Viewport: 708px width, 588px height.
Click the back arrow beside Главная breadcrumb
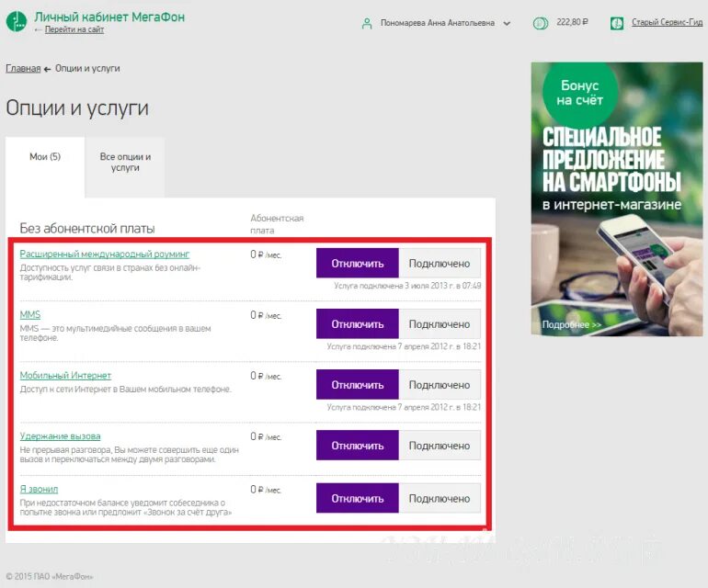pyautogui.click(x=47, y=69)
